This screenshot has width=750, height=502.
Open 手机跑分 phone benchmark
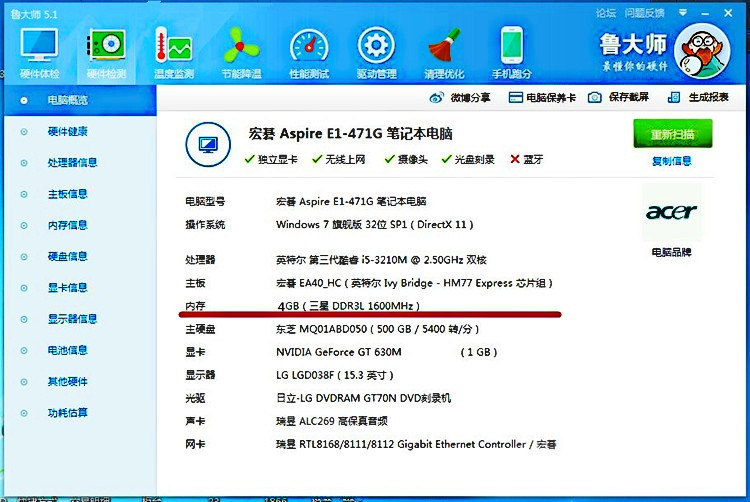click(512, 50)
